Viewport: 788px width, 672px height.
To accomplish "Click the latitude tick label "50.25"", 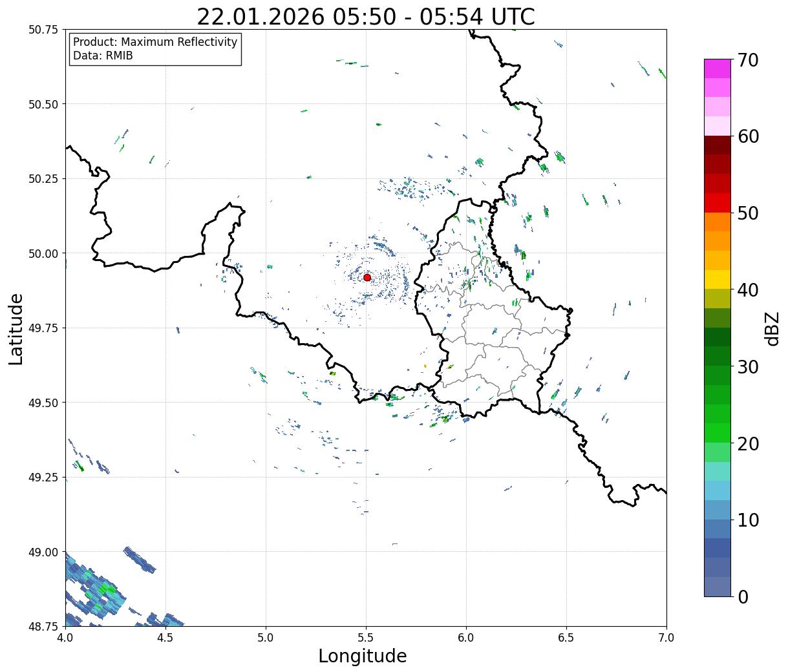I will click(43, 179).
